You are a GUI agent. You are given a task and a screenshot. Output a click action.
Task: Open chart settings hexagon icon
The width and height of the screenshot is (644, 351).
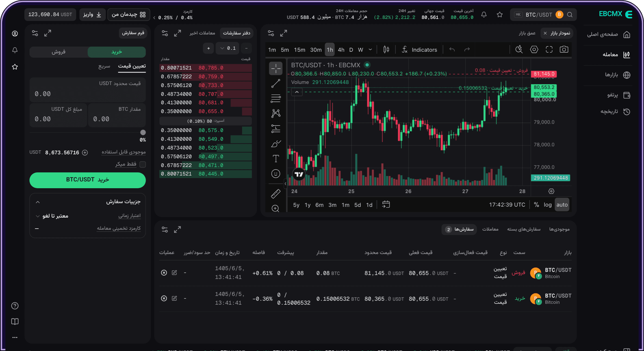(534, 49)
